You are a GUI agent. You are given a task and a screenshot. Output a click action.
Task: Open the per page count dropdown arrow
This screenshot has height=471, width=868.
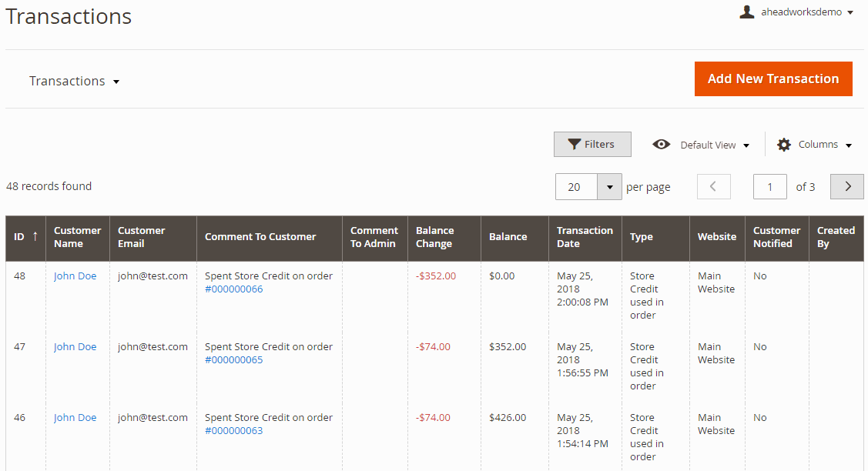tap(609, 186)
